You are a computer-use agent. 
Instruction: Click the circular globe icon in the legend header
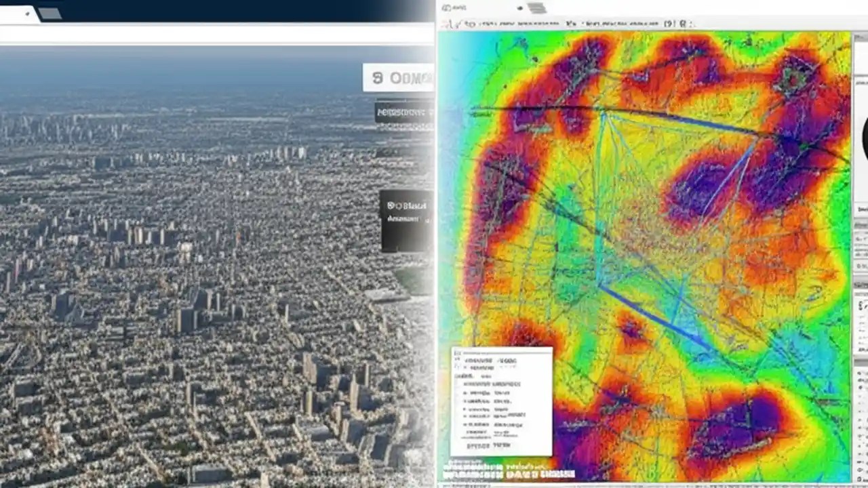456,352
